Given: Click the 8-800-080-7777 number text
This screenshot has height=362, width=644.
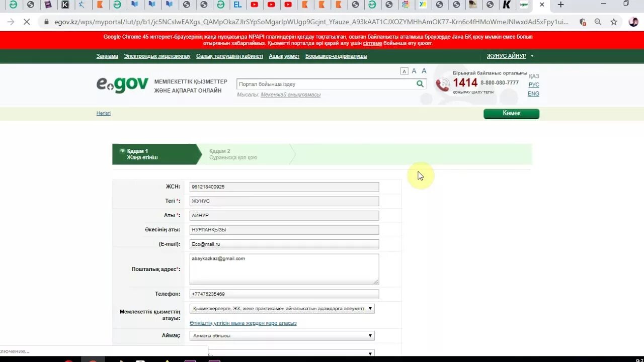Looking at the screenshot, I should click(x=499, y=82).
